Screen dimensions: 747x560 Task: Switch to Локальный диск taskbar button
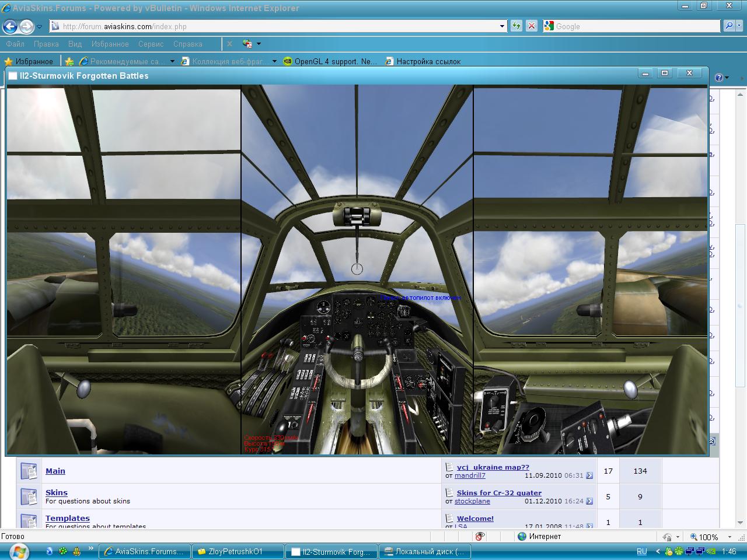(424, 551)
